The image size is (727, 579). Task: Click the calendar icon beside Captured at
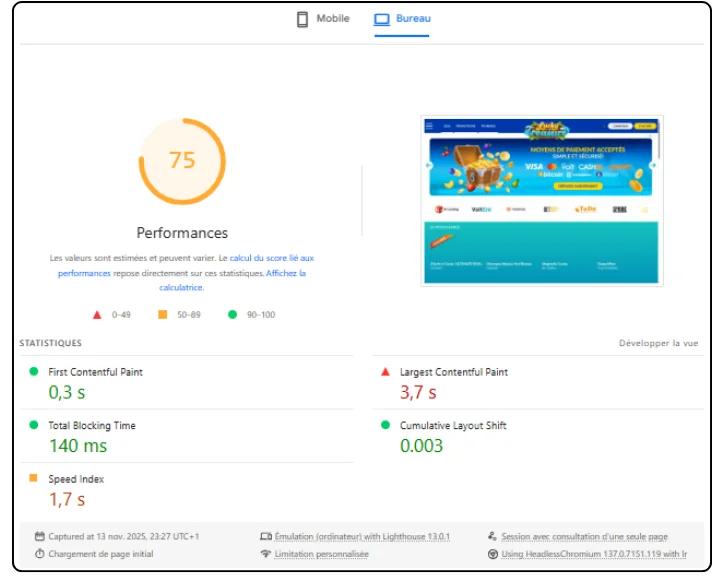point(40,537)
